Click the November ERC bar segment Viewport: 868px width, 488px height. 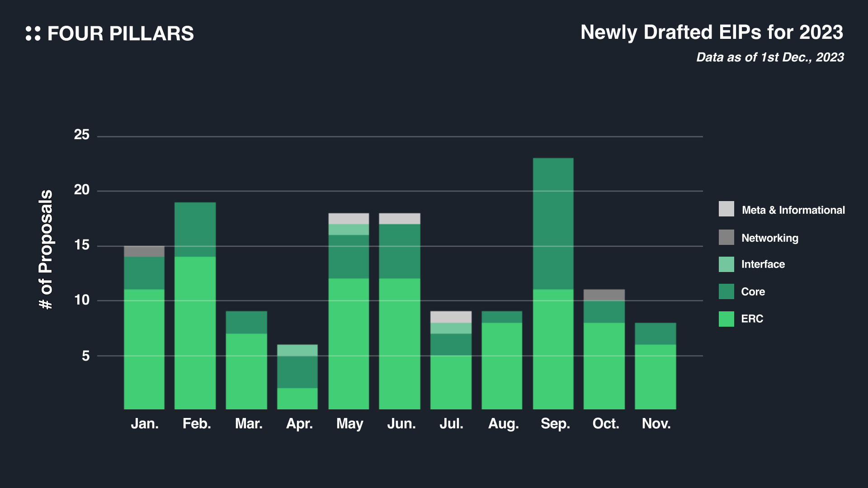[655, 377]
